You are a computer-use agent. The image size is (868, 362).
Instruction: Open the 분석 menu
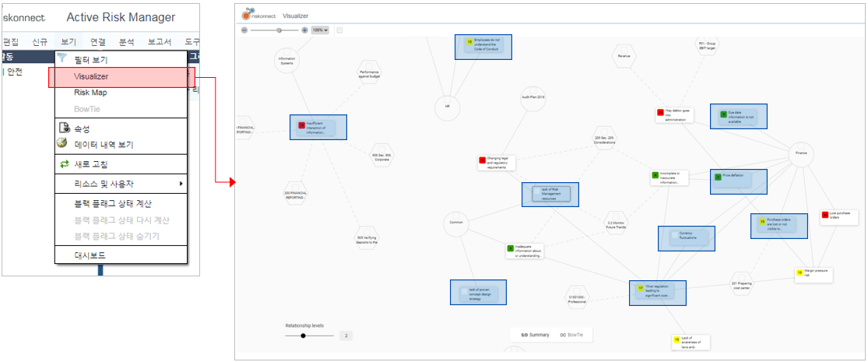127,41
